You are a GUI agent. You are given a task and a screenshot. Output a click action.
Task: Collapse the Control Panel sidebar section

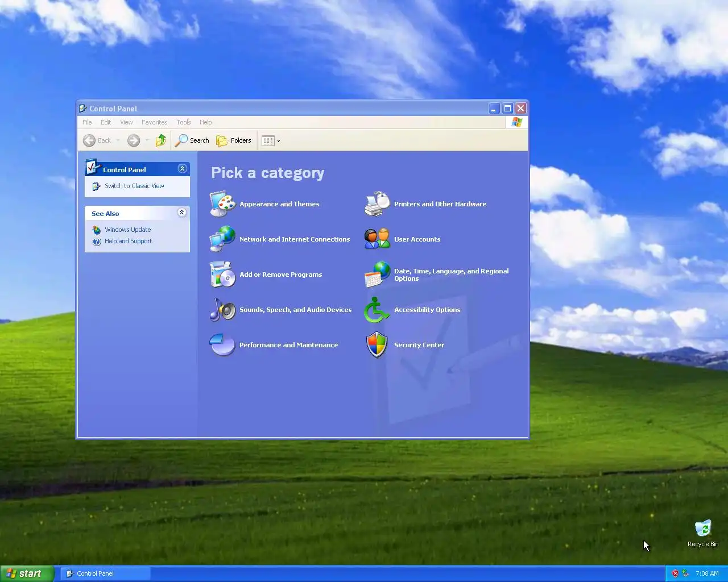click(182, 169)
